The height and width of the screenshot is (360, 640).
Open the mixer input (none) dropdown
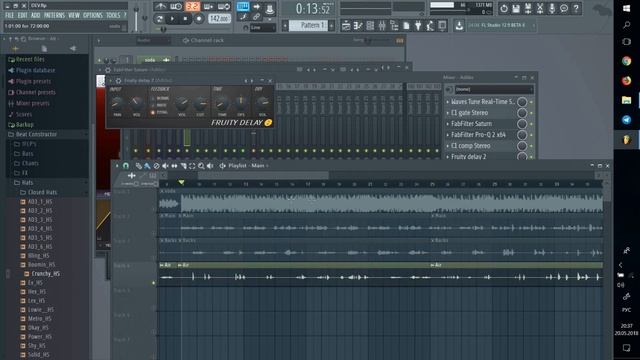[494, 89]
